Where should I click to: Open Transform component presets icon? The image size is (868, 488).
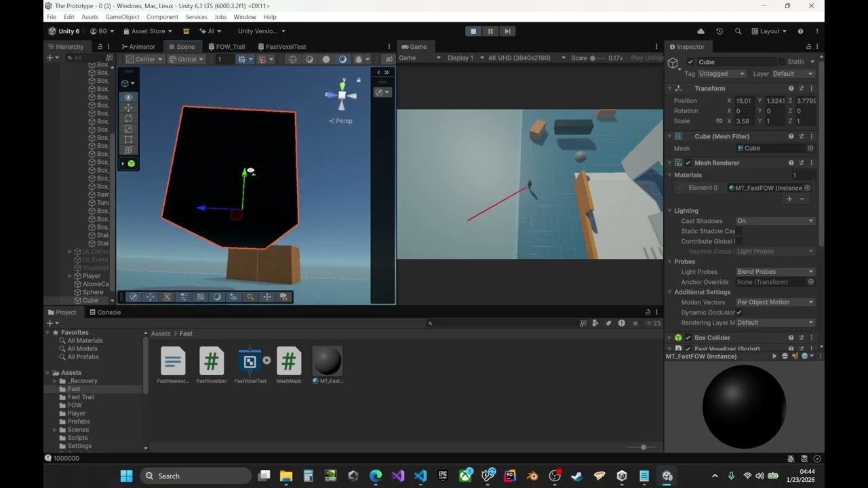tap(801, 88)
